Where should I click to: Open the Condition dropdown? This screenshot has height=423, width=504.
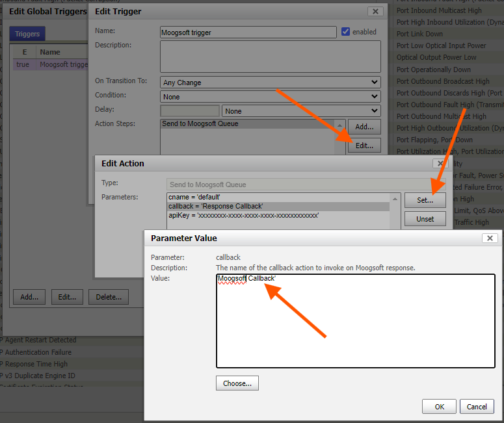pyautogui.click(x=271, y=97)
